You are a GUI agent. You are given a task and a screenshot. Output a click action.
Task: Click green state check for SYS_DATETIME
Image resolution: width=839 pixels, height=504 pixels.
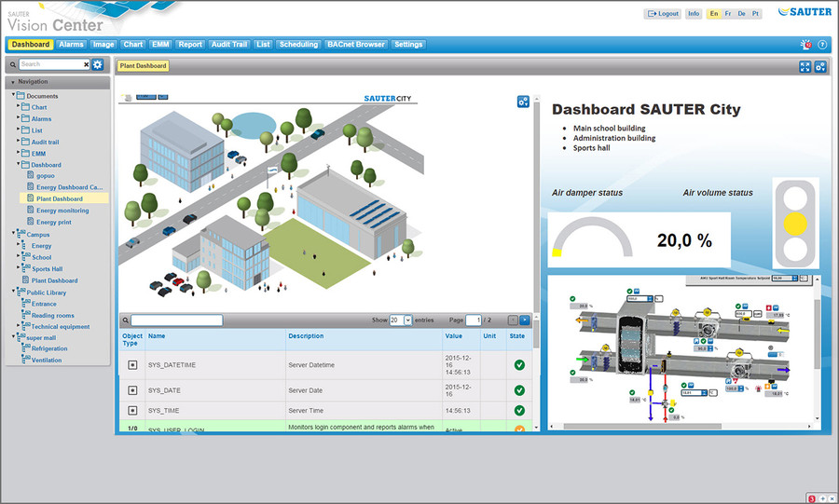click(519, 364)
